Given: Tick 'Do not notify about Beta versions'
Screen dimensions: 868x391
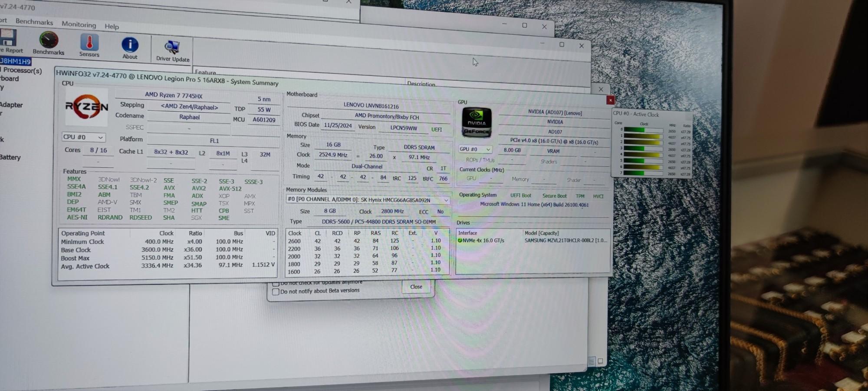Looking at the screenshot, I should tap(276, 292).
